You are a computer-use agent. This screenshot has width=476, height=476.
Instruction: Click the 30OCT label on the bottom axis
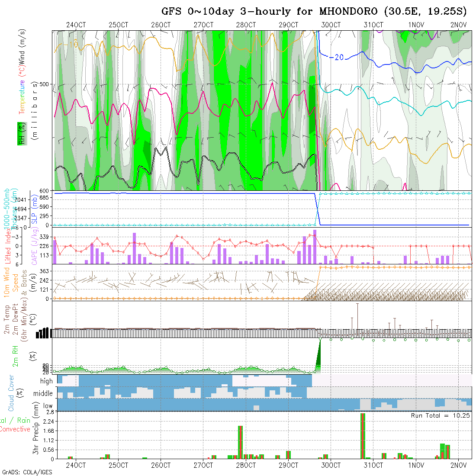click(x=331, y=465)
